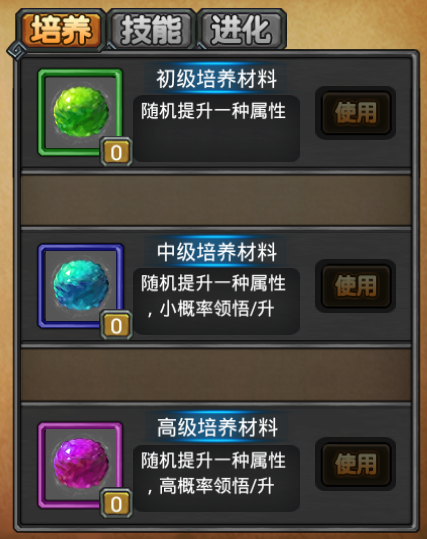The image size is (427, 539).
Task: Click the 初级培养材料 title label
Action: 216,79
